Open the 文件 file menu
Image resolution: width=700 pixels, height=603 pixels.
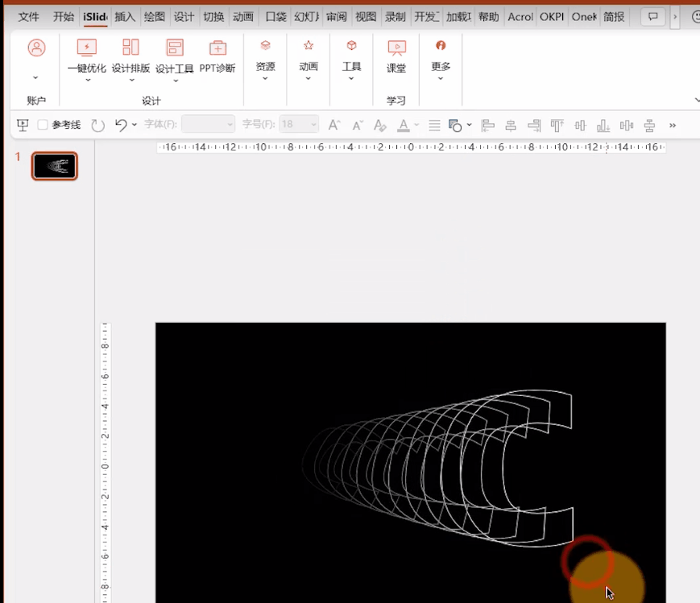coord(28,17)
